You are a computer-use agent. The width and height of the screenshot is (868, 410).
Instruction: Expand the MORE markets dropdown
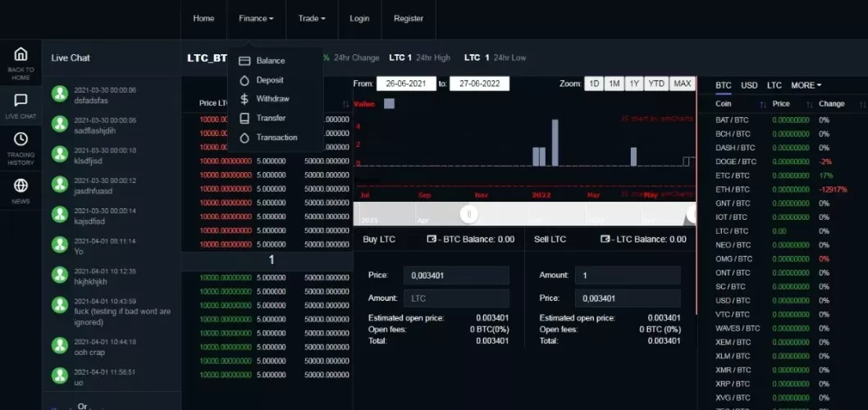[806, 85]
